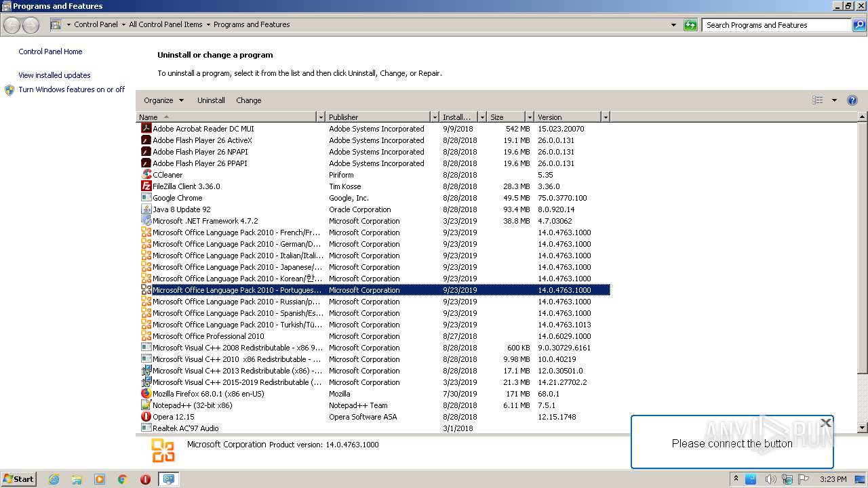Screen dimensions: 868x488
Task: Click the Adobe Flash Player 26 ActiveX icon
Action: coord(146,140)
